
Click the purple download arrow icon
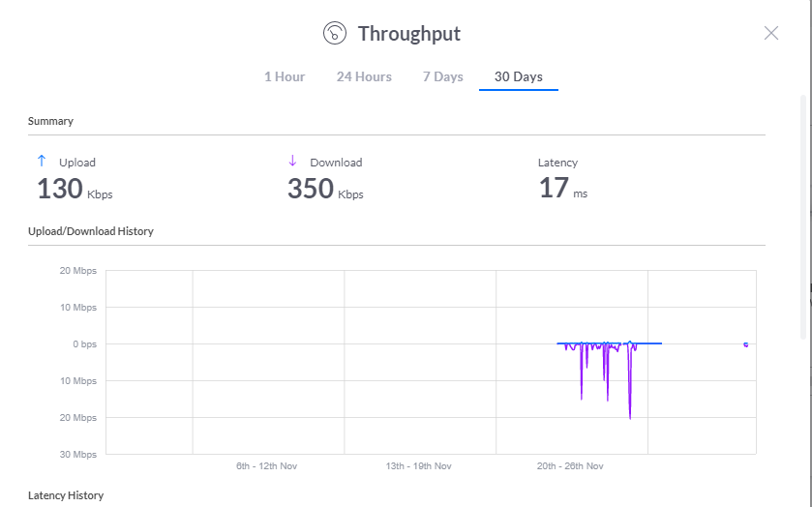click(292, 161)
